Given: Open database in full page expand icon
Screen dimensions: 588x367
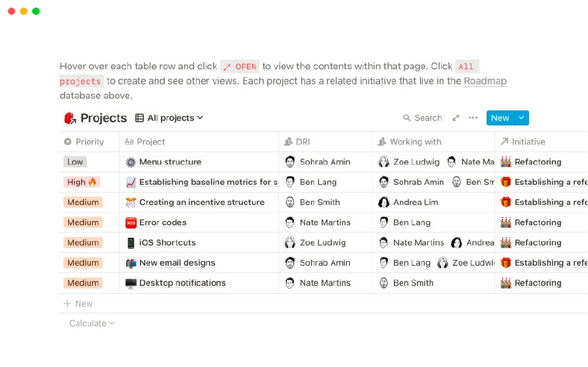Looking at the screenshot, I should 455,118.
